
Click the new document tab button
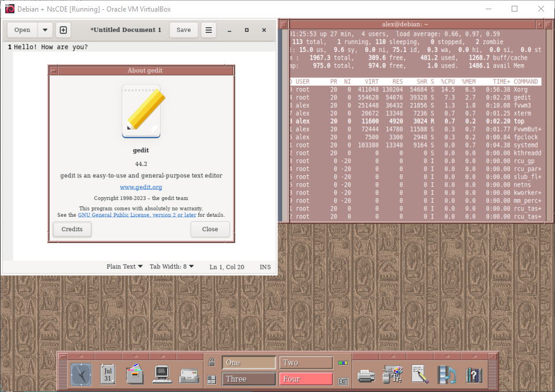(x=63, y=30)
